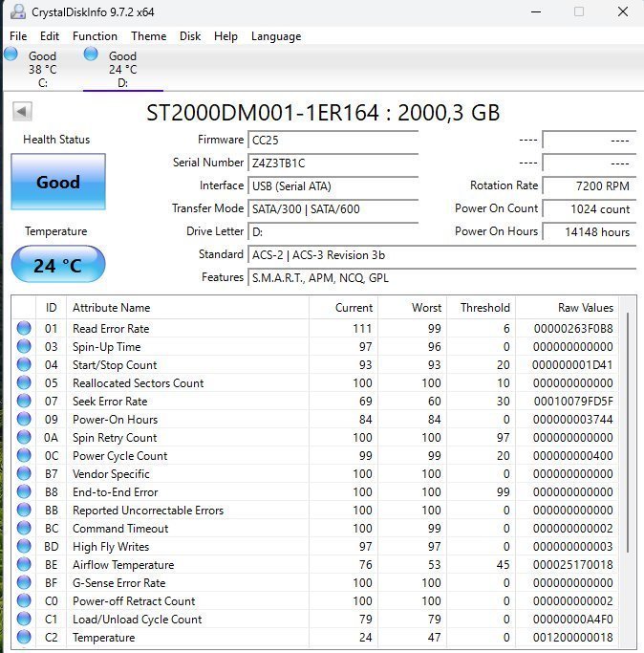Screen dimensions: 644x653
Task: Click the status orb for Read Error Rate
Action: tap(24, 329)
